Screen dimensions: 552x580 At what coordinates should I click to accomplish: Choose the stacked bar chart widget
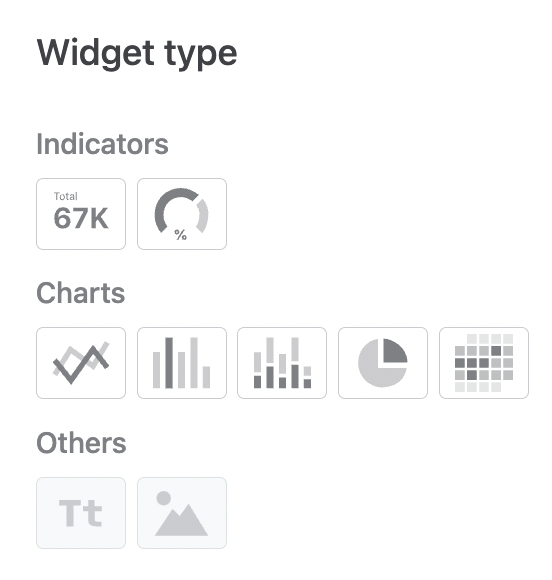(x=282, y=363)
